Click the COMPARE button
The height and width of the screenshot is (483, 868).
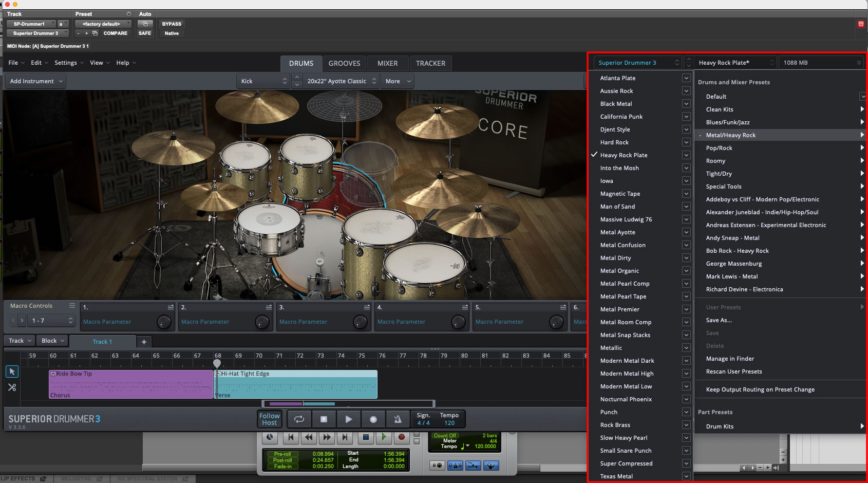pos(115,33)
